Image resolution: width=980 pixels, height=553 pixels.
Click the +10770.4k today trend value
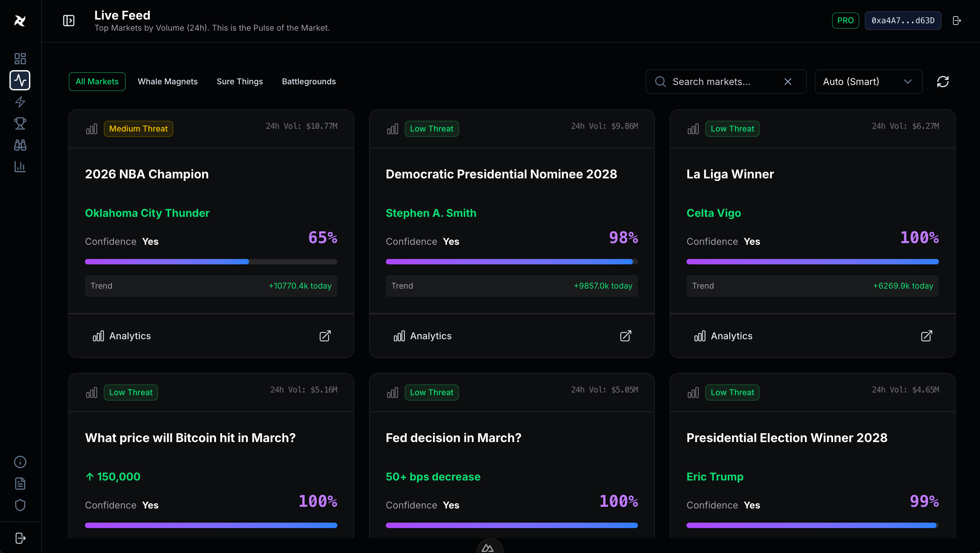click(300, 286)
